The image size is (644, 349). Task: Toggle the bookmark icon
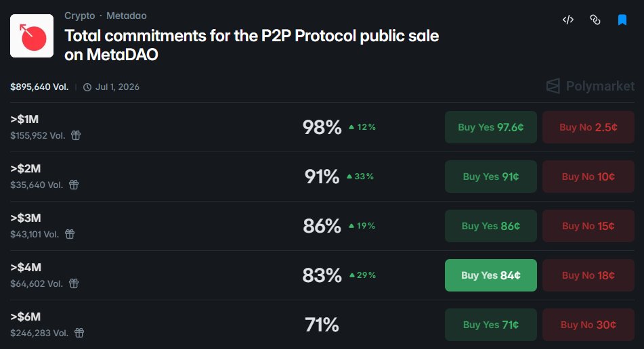coord(622,20)
